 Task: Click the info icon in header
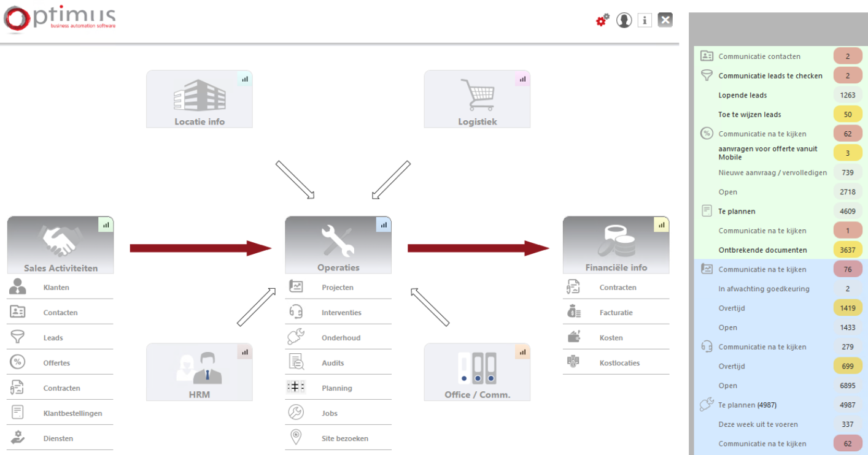(x=644, y=20)
